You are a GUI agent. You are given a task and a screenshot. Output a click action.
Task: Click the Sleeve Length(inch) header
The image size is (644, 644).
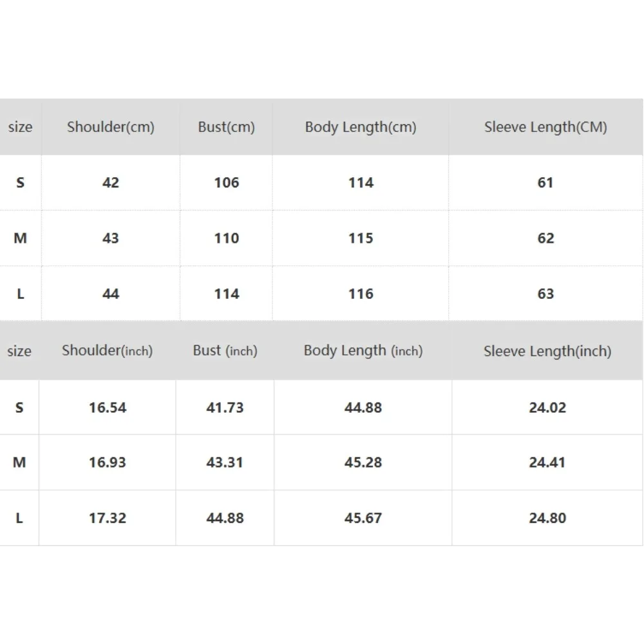click(x=547, y=351)
